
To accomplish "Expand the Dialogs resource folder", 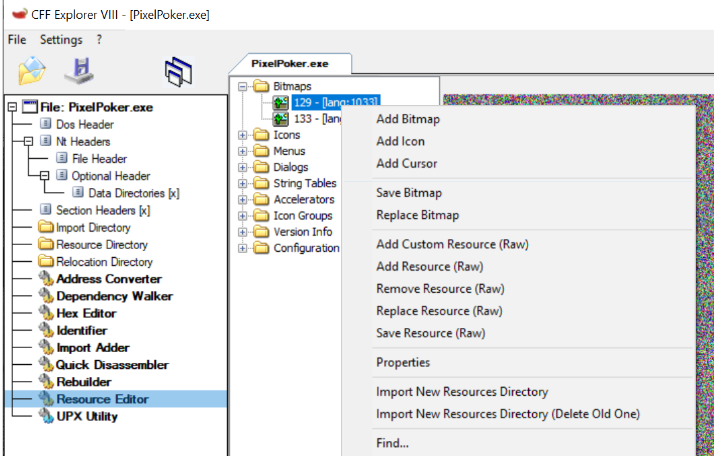I will pos(243,167).
